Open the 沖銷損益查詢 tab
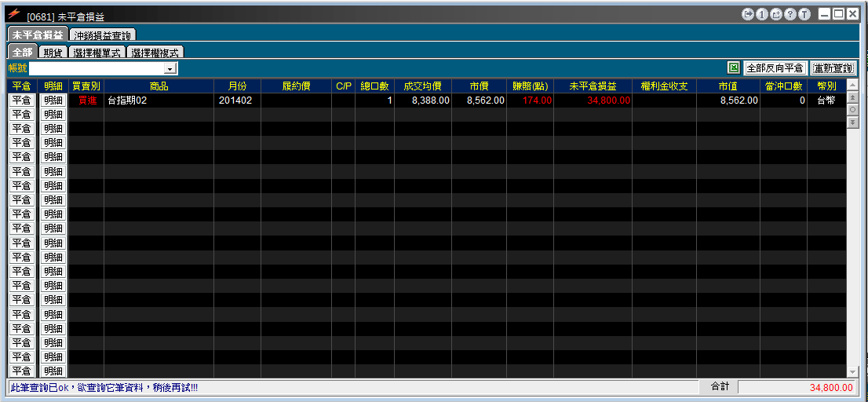Image resolution: width=868 pixels, height=402 pixels. point(103,35)
